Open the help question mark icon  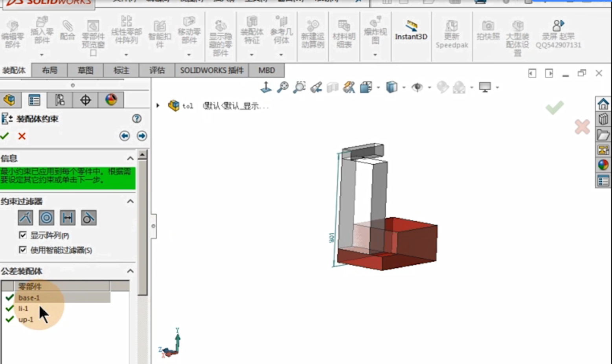point(137,119)
